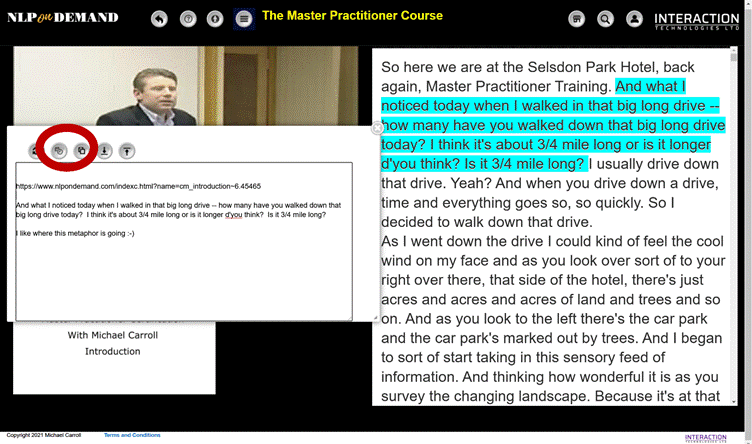The width and height of the screenshot is (752, 444).
Task: Open the help question mark icon
Action: click(188, 19)
